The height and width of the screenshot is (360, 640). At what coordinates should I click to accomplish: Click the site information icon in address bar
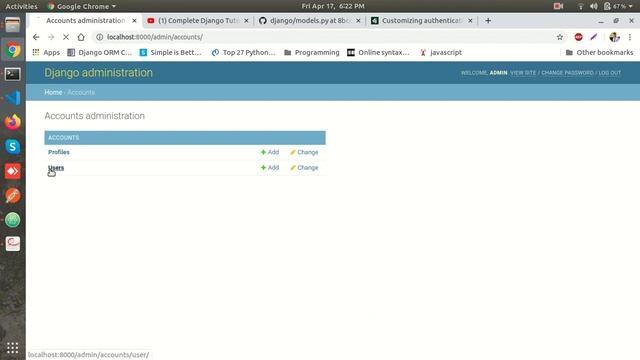click(99, 37)
